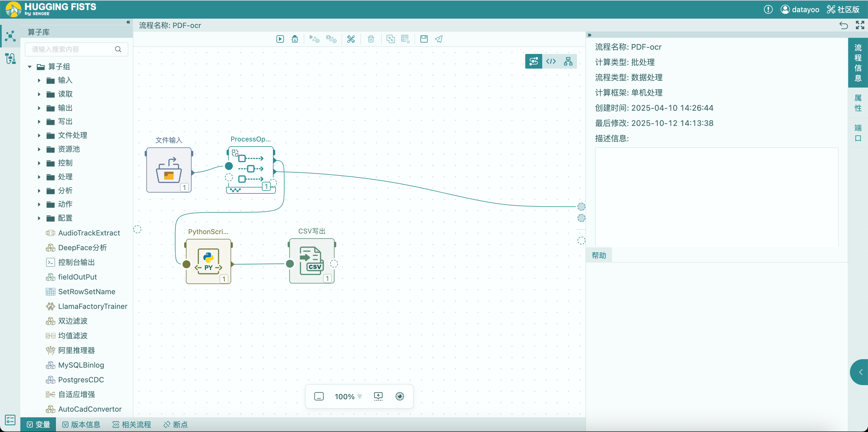Start debug mode with the bug icon

click(295, 39)
